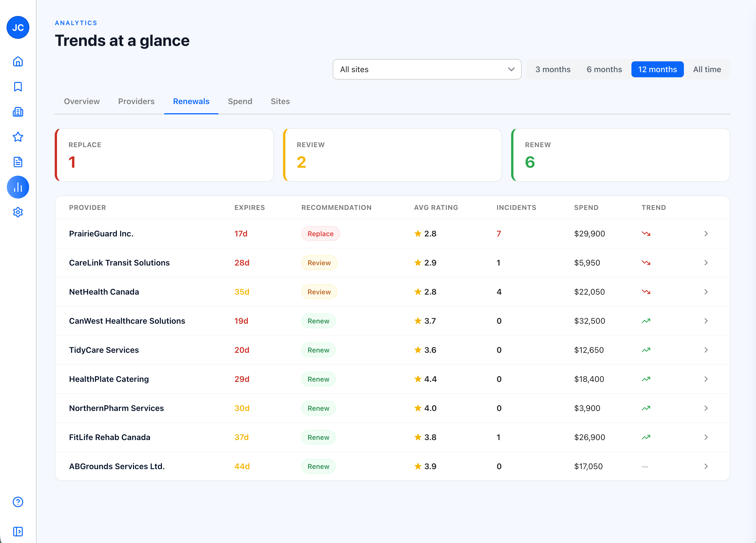The image size is (756, 543).
Task: Expand the NetHealth Canada row chevron
Action: [706, 292]
